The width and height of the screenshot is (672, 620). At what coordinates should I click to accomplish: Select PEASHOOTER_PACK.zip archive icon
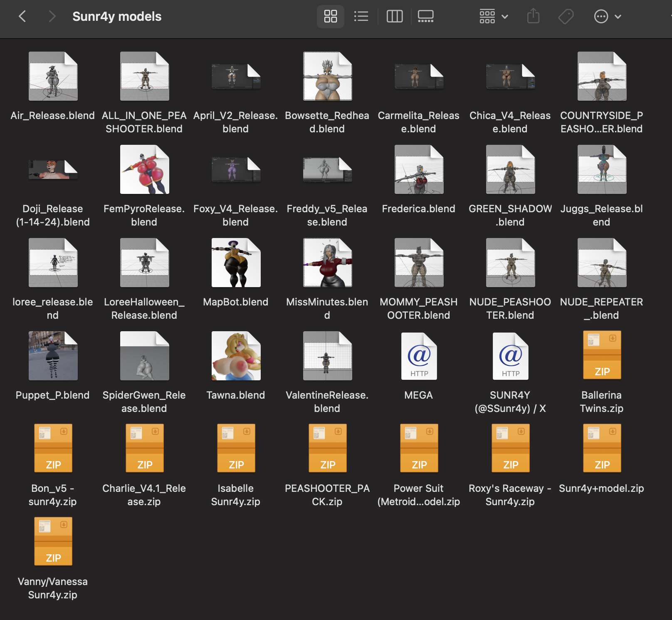[x=328, y=448]
